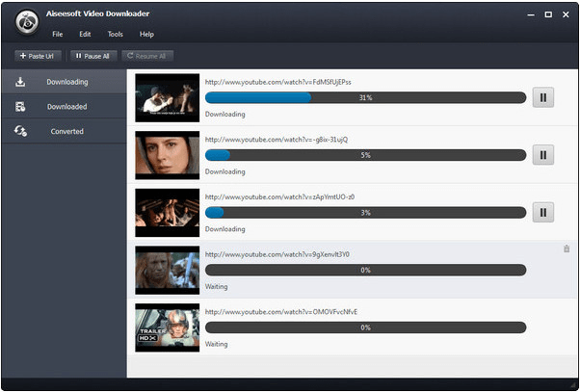Open the Tools menu
Screen dimensions: 580x392
pyautogui.click(x=115, y=34)
